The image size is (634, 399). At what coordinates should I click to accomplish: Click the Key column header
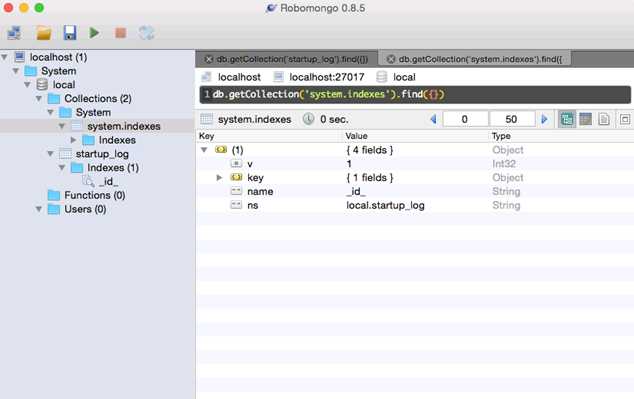pyautogui.click(x=269, y=136)
